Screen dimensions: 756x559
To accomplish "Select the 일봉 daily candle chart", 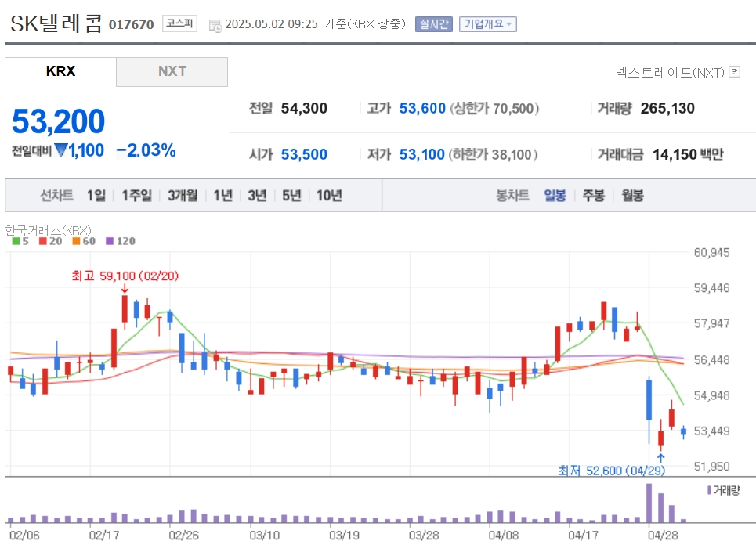I will click(x=555, y=195).
